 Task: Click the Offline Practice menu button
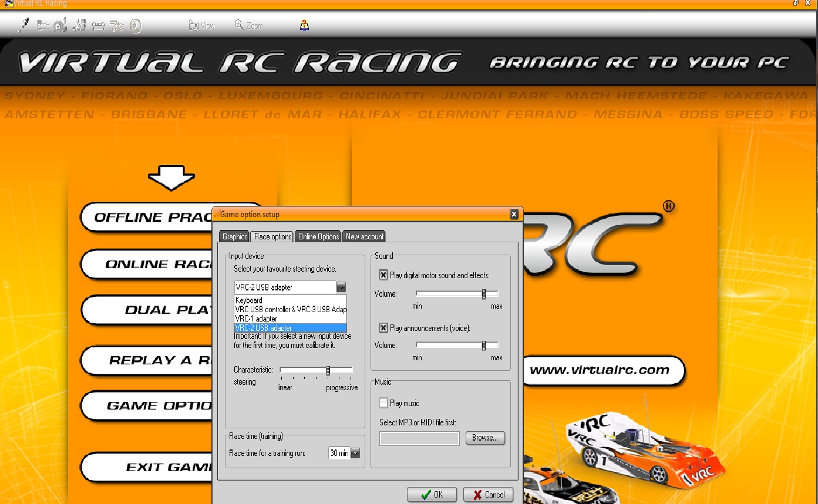147,218
